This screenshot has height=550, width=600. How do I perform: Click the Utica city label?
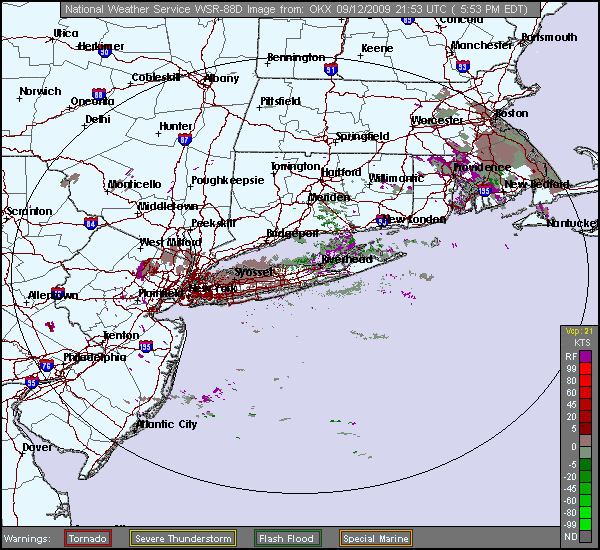66,34
